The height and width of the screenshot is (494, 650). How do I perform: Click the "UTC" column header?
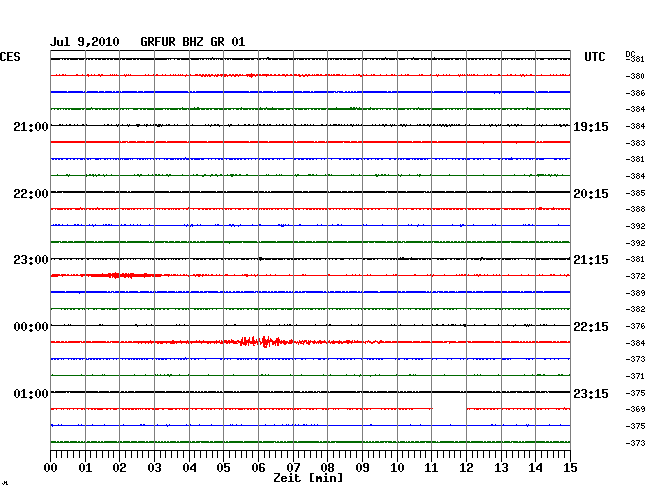tap(594, 57)
